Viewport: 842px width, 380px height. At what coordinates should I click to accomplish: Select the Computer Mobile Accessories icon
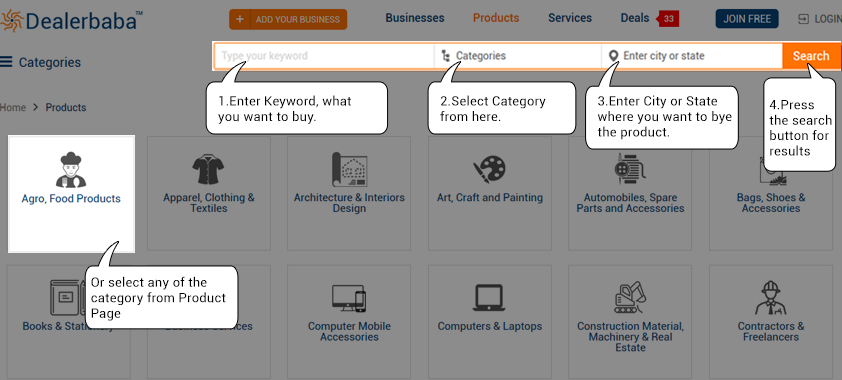point(349,298)
